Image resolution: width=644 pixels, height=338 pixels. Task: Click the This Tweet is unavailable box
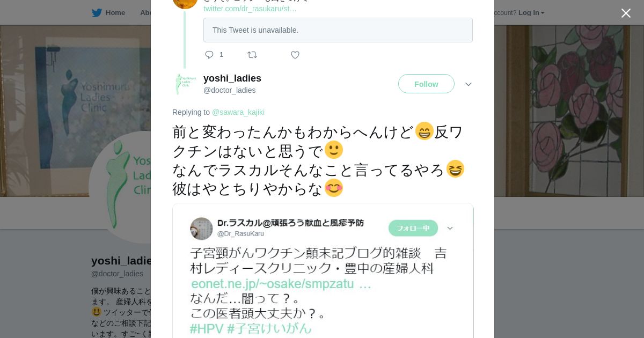click(x=338, y=30)
